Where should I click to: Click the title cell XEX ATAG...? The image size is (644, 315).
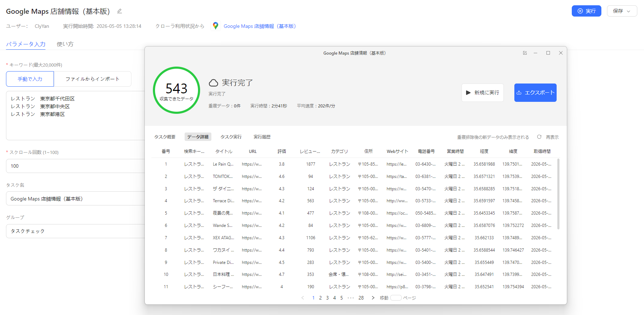224,238
